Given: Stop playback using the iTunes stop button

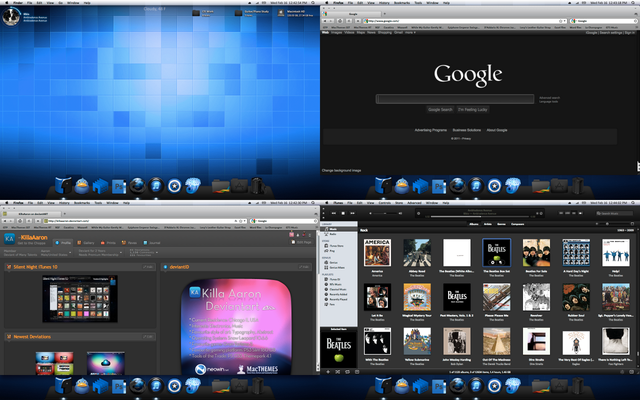Looking at the screenshot, I should pos(343,213).
